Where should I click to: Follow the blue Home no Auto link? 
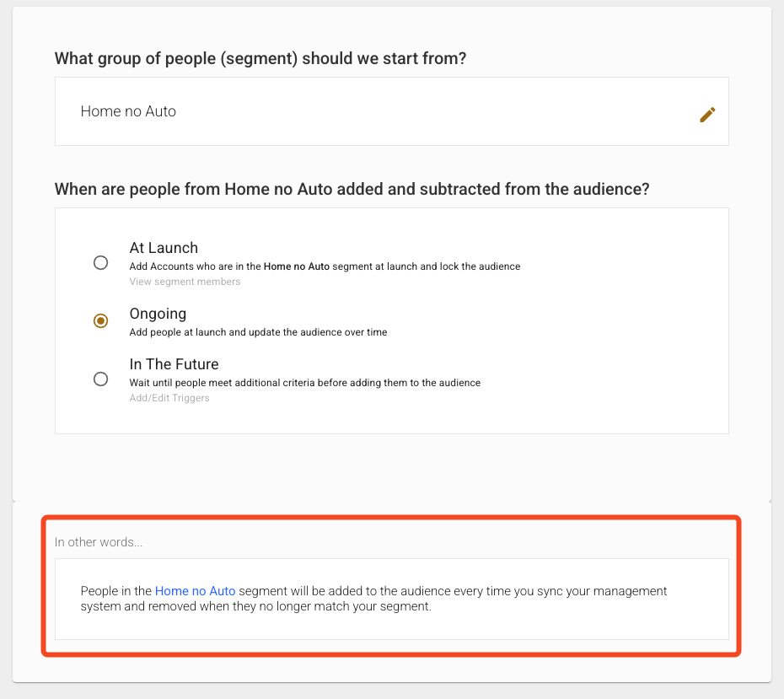tap(195, 591)
